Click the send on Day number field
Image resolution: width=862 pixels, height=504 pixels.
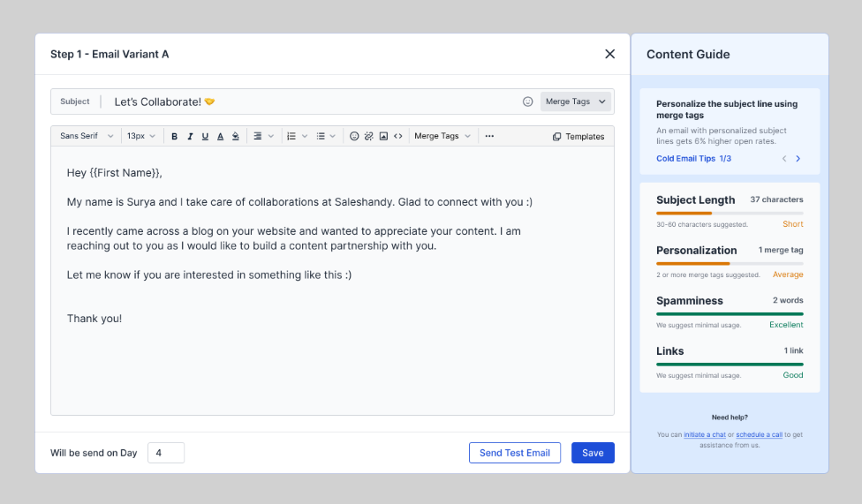click(x=166, y=453)
